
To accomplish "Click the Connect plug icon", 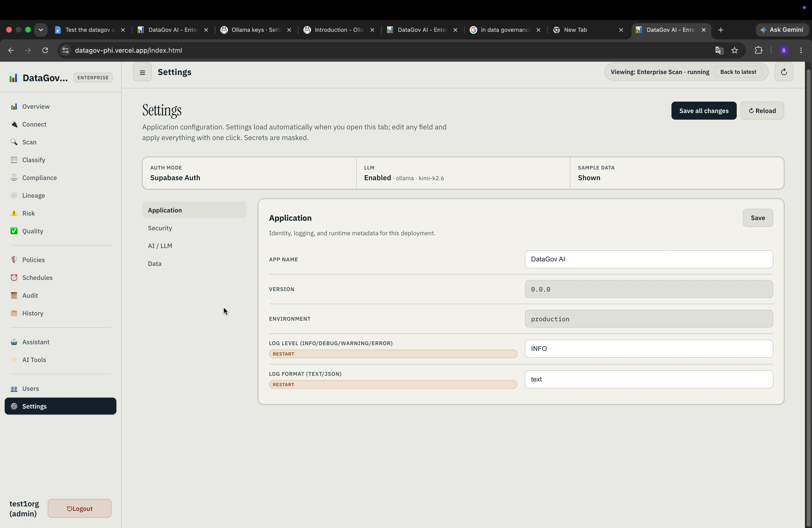I will pos(14,124).
